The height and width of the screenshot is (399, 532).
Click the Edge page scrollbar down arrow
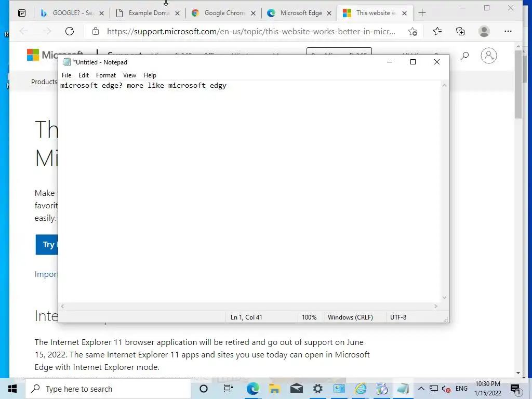[518, 373]
